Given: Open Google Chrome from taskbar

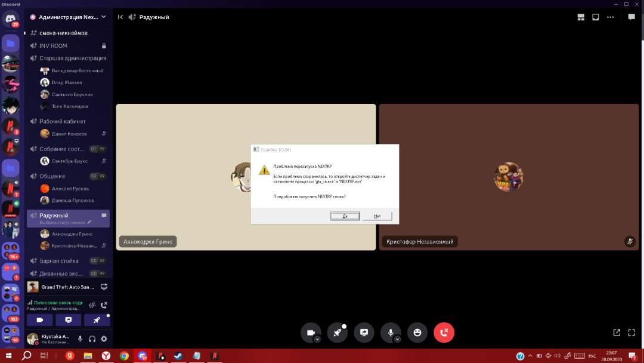Looking at the screenshot, I should [x=124, y=356].
